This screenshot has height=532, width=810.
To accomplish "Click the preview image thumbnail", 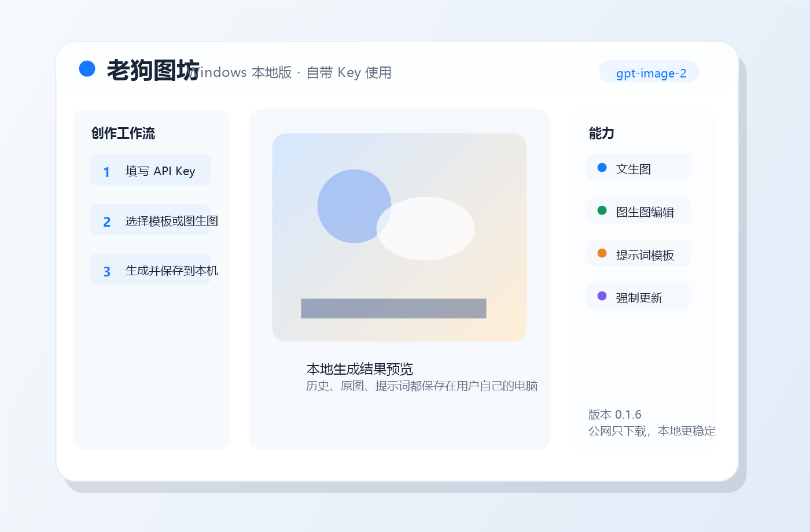I will [399, 237].
